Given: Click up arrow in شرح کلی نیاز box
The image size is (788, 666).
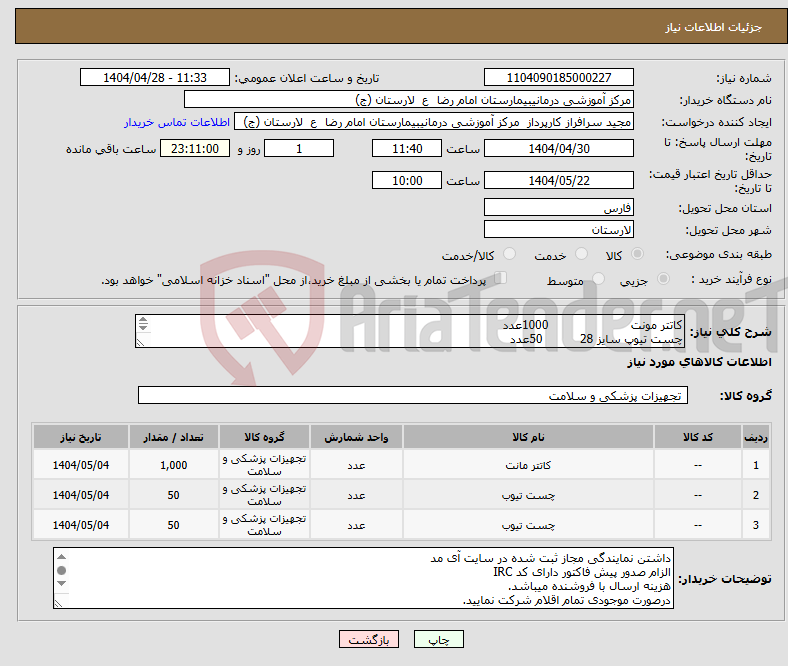Looking at the screenshot, I should [143, 320].
